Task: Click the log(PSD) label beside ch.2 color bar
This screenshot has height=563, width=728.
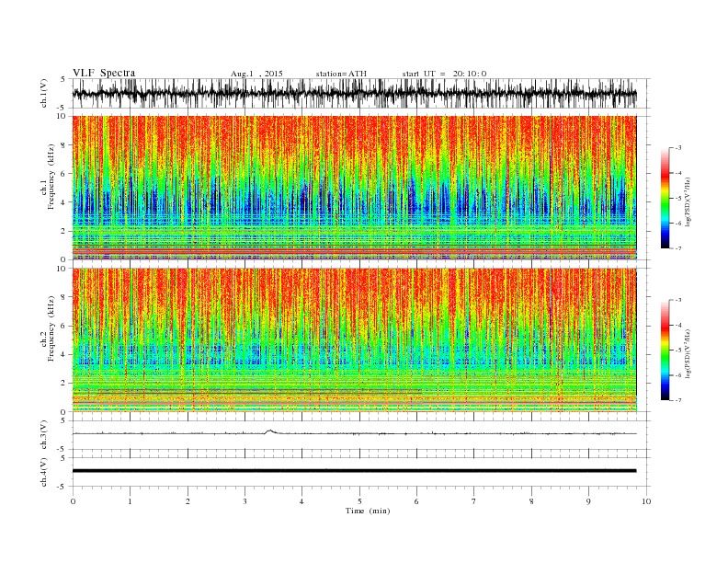Action: tap(689, 353)
